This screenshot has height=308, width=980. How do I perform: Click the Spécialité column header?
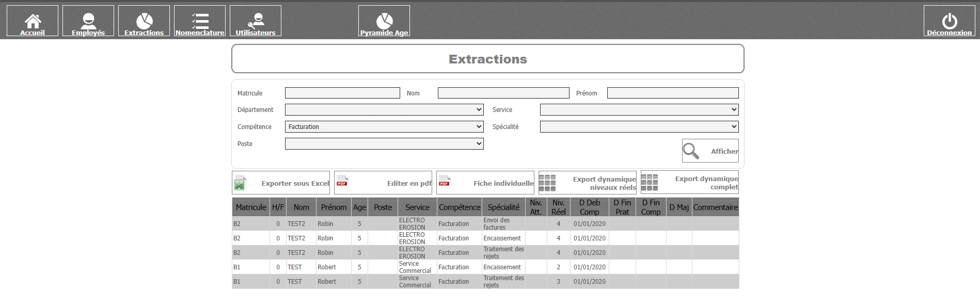503,207
